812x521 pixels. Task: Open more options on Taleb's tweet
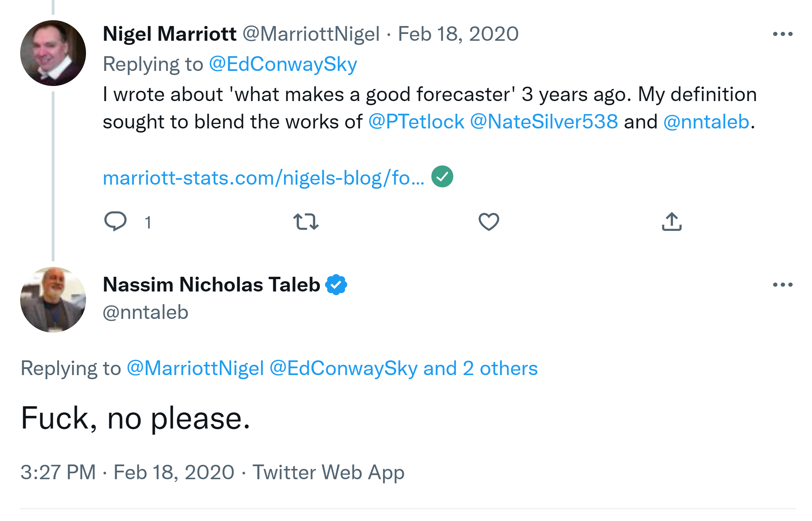coord(783,285)
